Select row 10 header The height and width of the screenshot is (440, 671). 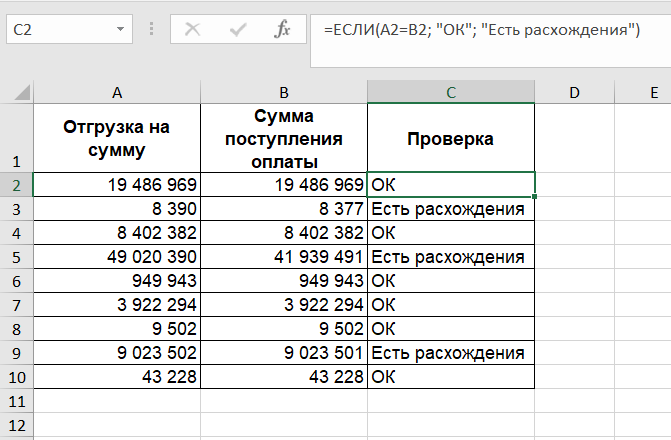[16, 377]
